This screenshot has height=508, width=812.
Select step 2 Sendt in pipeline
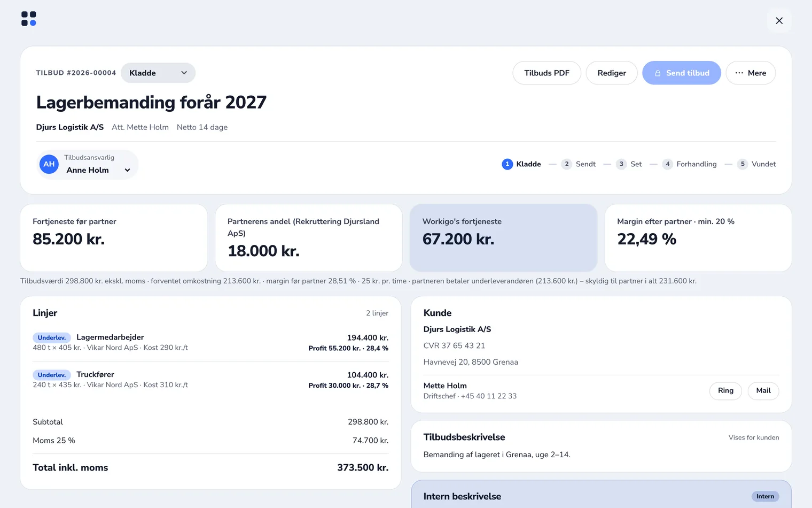pos(579,164)
